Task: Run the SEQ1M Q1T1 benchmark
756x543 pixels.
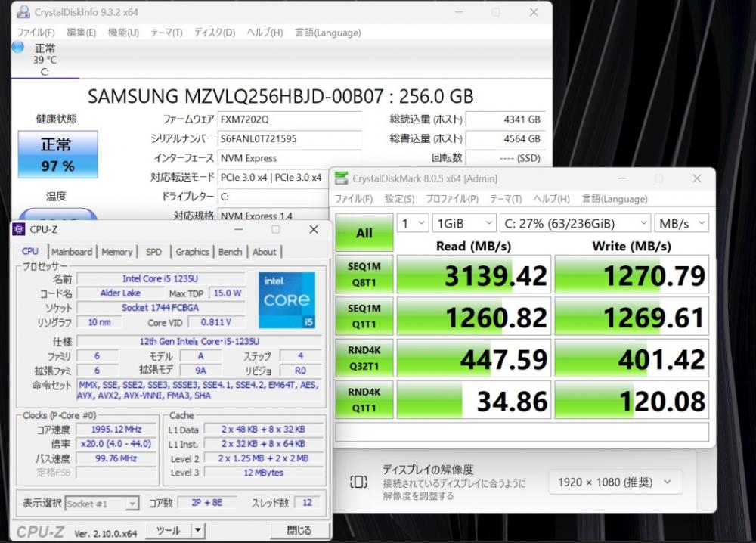Action: tap(364, 316)
